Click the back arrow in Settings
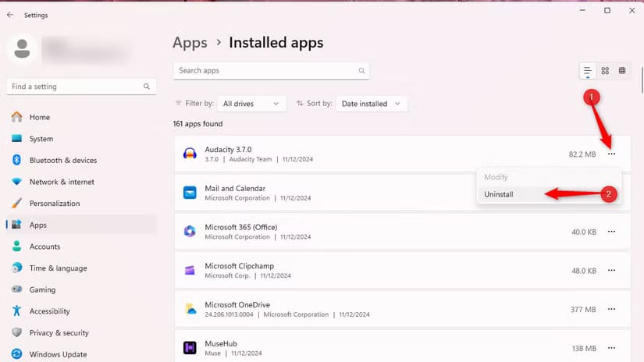The width and height of the screenshot is (644, 362). (10, 15)
